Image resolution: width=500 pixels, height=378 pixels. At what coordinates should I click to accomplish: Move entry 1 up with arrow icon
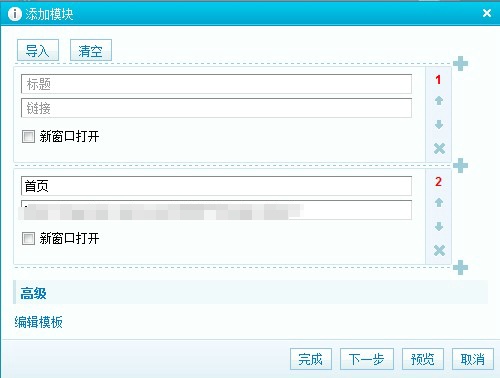click(x=439, y=100)
